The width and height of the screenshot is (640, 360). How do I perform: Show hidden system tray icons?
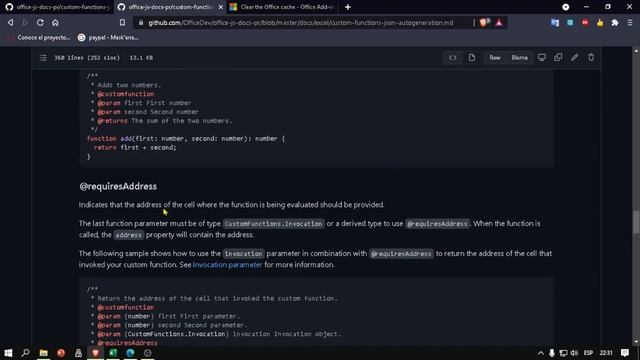pos(540,353)
